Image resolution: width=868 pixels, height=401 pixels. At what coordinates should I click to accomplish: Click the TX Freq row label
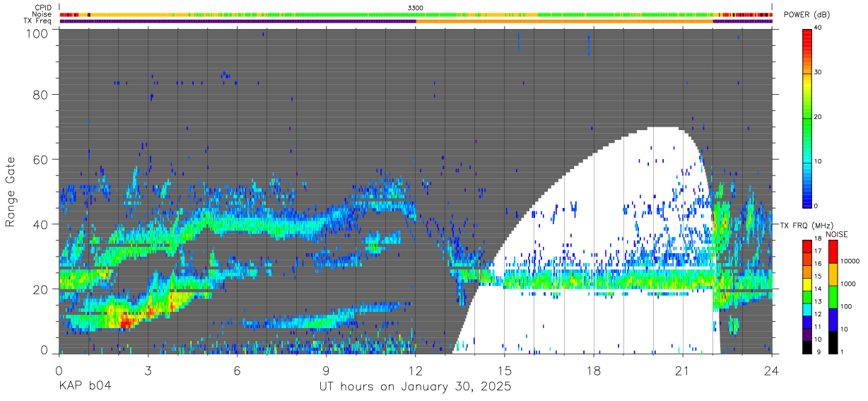pyautogui.click(x=37, y=21)
